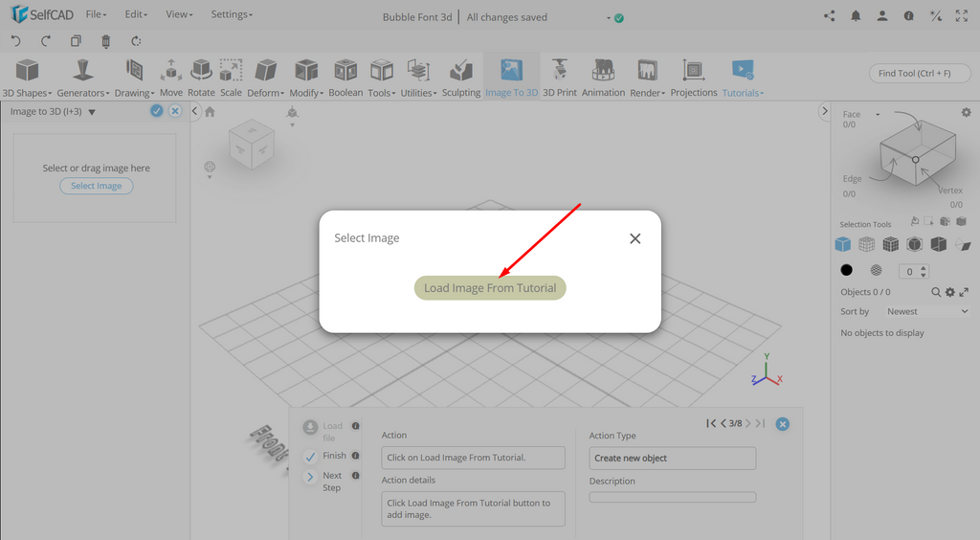This screenshot has width=980, height=540.
Task: Open the 3D Print tool
Action: [x=559, y=79]
